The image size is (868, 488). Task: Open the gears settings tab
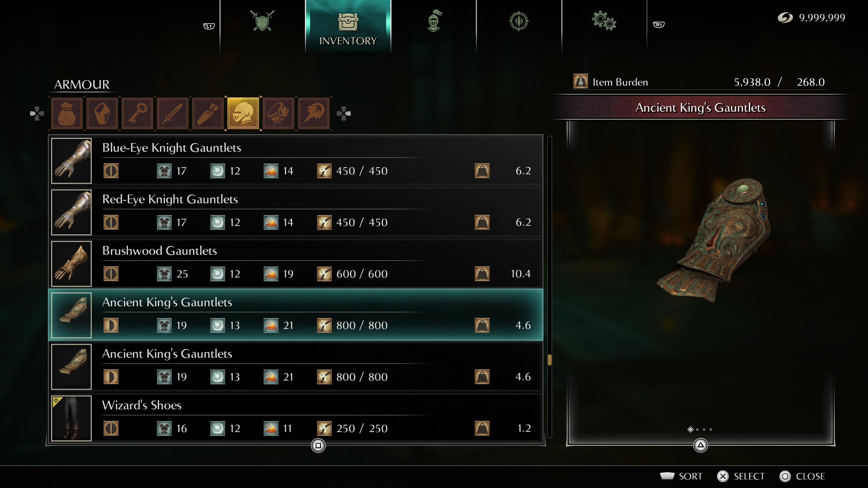click(x=604, y=21)
